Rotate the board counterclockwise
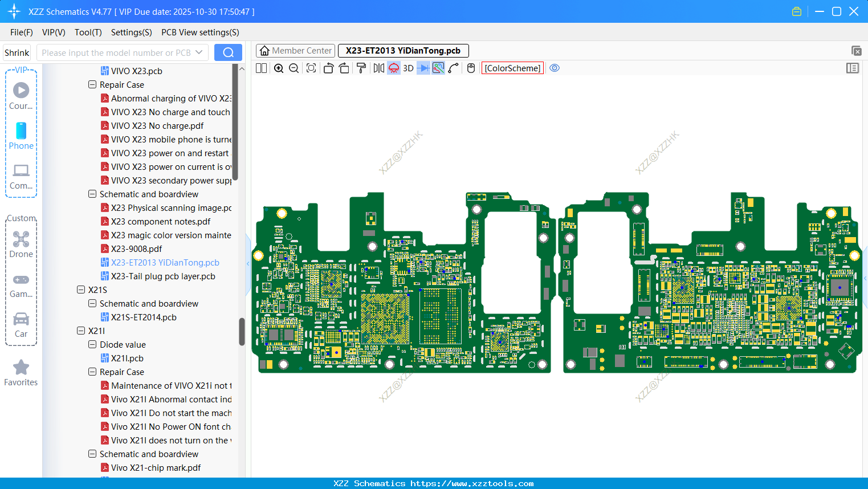This screenshot has width=868, height=489. pyautogui.click(x=328, y=68)
